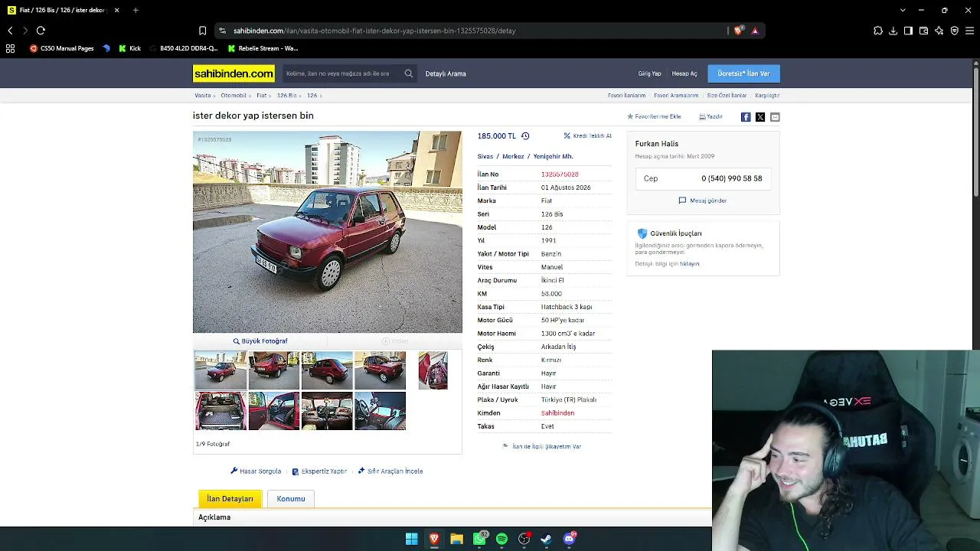
Task: Open the Hasar Sorgula link
Action: click(x=256, y=471)
